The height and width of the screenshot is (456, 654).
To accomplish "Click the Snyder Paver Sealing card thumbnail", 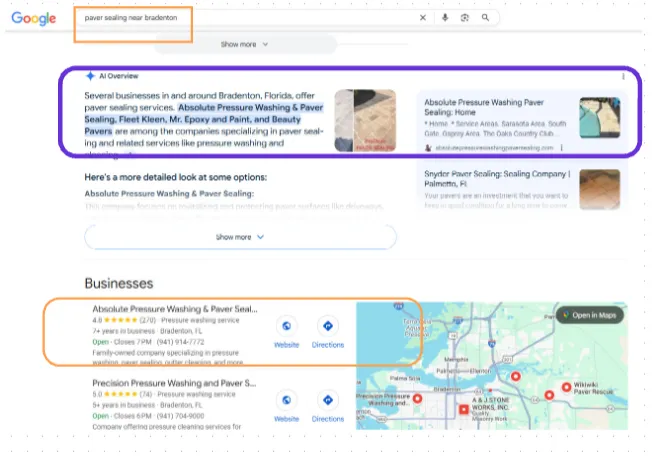I will 599,189.
